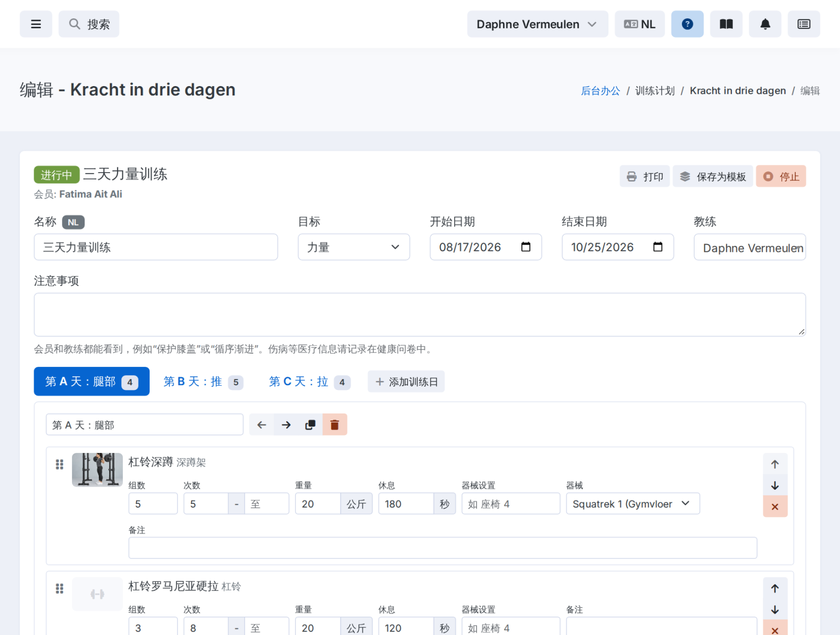This screenshot has height=635, width=840.
Task: Edit day name field 第 A 天：腿部
Action: tap(144, 425)
